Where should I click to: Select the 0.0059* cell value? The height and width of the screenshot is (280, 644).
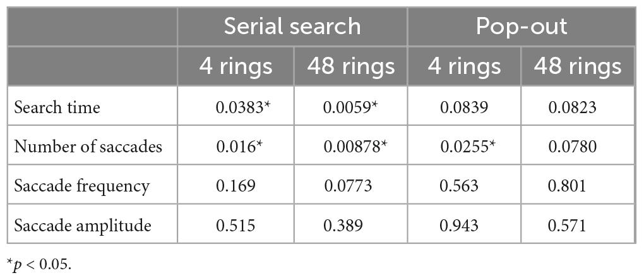349,107
